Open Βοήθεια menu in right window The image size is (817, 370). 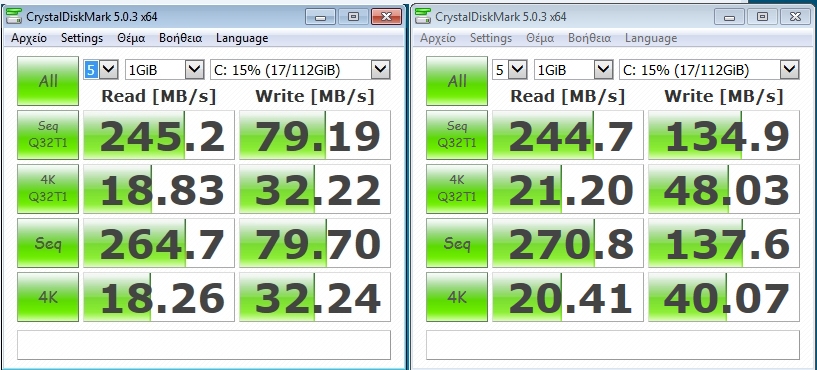pyautogui.click(x=590, y=38)
